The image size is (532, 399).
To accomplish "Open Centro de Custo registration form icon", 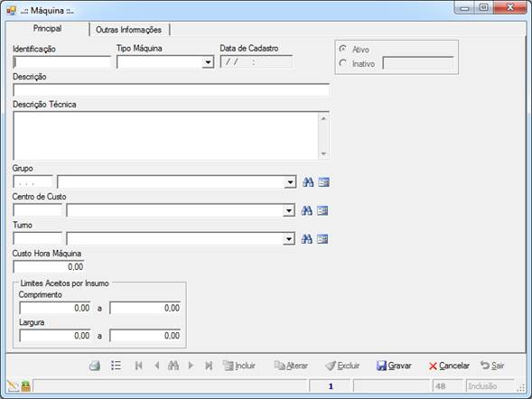I will (322, 210).
